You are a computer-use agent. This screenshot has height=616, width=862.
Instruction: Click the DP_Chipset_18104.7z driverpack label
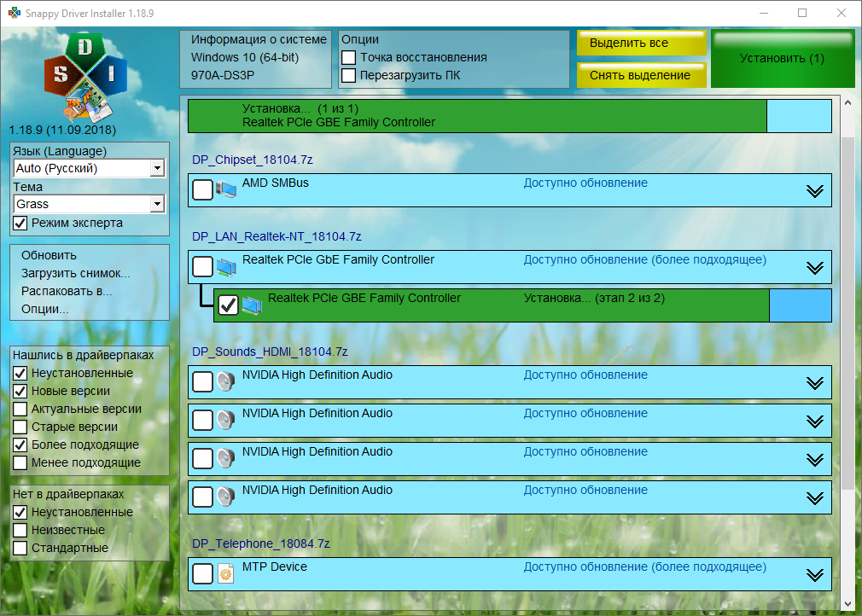pos(253,160)
